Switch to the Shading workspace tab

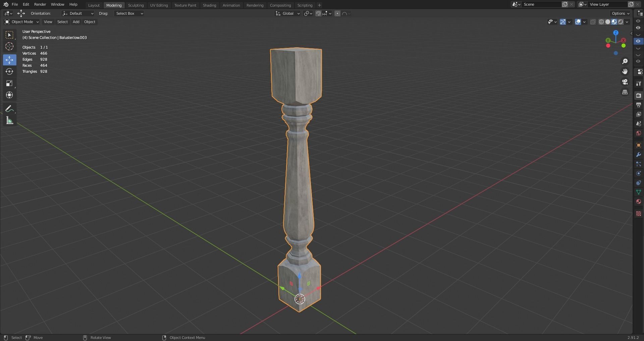[209, 5]
